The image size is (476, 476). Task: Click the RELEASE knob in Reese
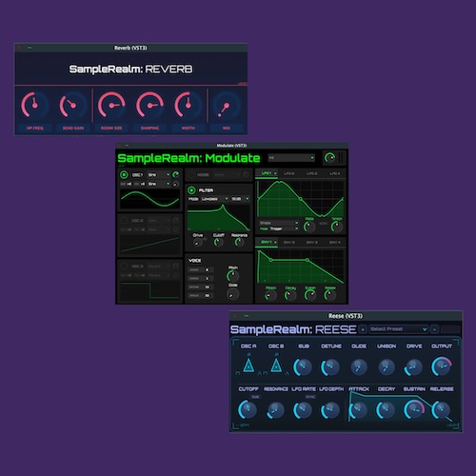(442, 409)
